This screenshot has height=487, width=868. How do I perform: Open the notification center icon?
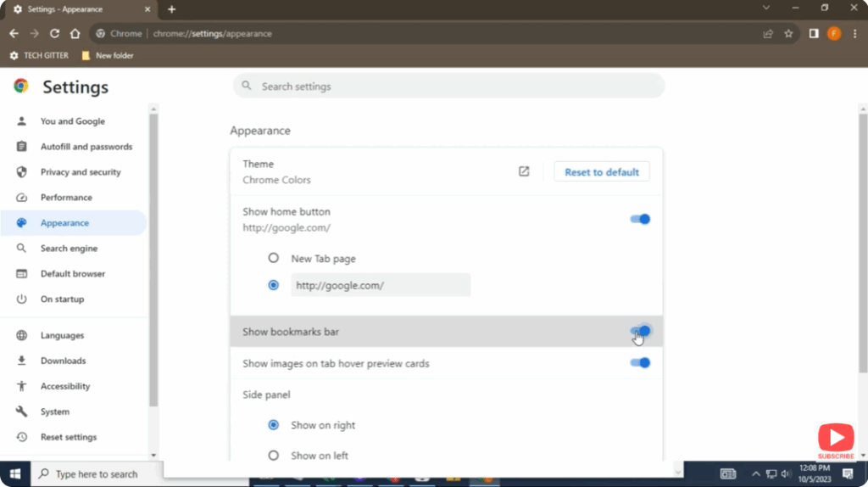(848, 474)
